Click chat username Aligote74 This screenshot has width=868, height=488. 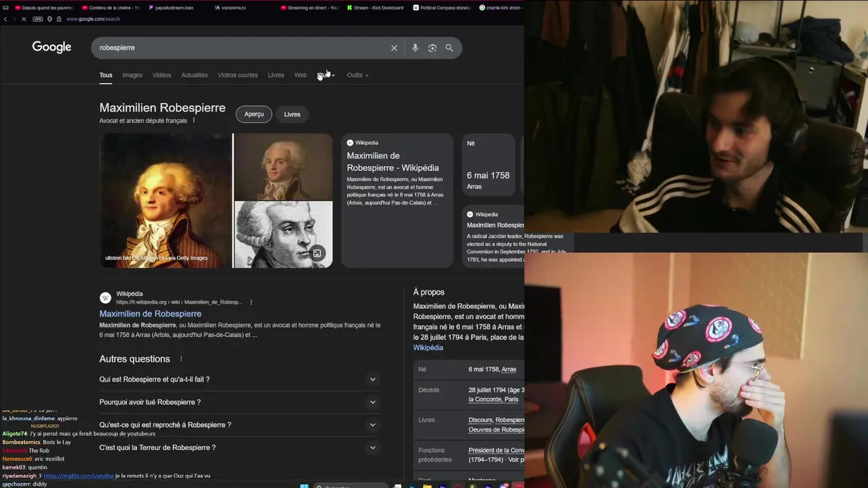click(14, 434)
